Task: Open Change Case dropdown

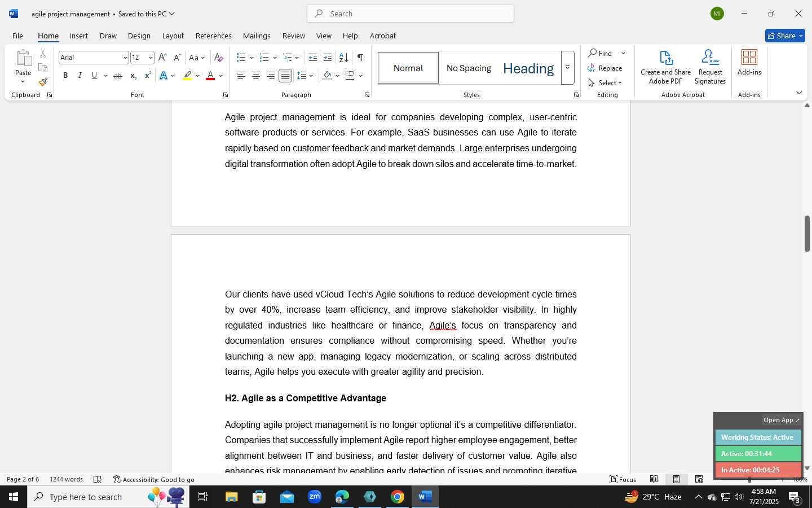Action: click(197, 58)
